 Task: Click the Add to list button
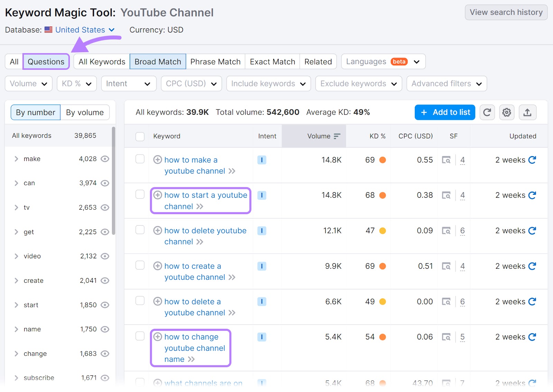pos(444,112)
